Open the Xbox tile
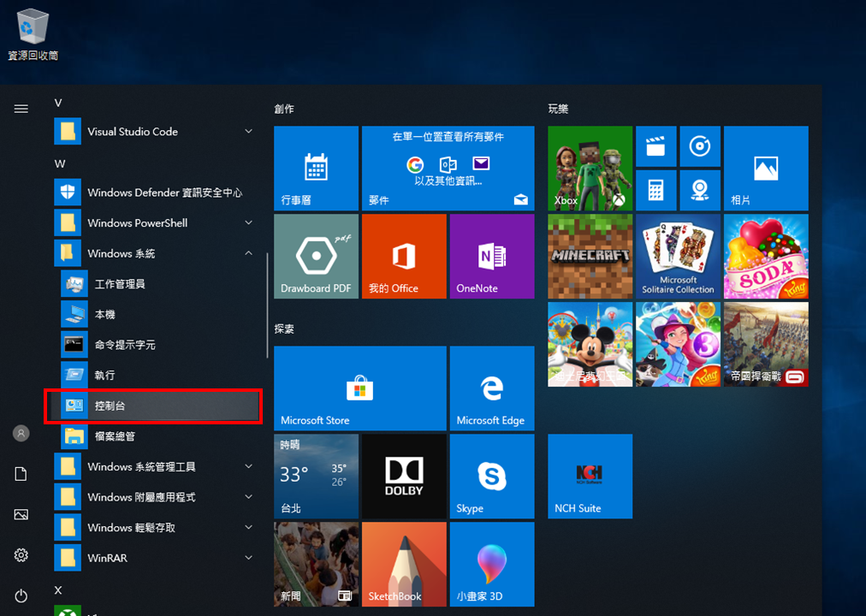The image size is (866, 616). pyautogui.click(x=590, y=169)
